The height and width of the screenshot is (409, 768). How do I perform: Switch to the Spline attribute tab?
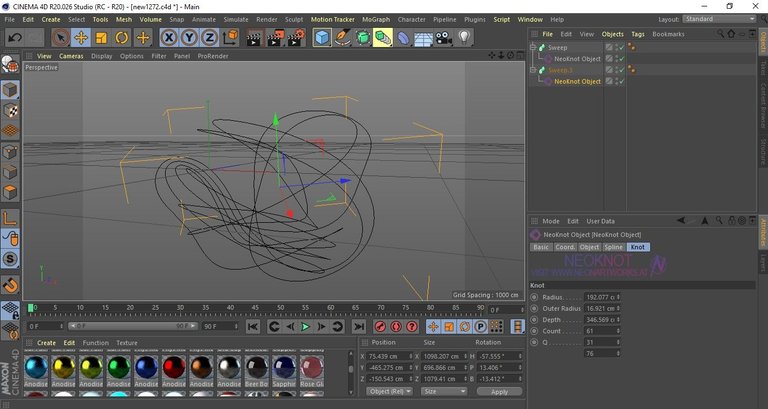click(613, 247)
